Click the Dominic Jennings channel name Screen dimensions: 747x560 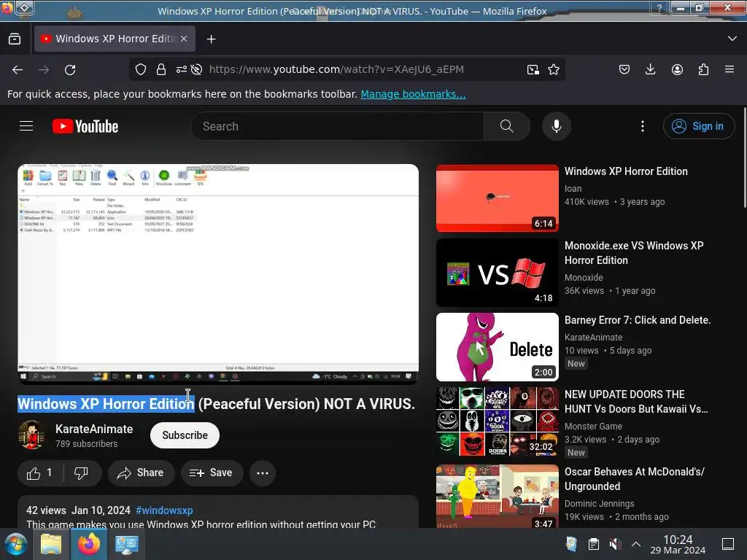pos(600,504)
